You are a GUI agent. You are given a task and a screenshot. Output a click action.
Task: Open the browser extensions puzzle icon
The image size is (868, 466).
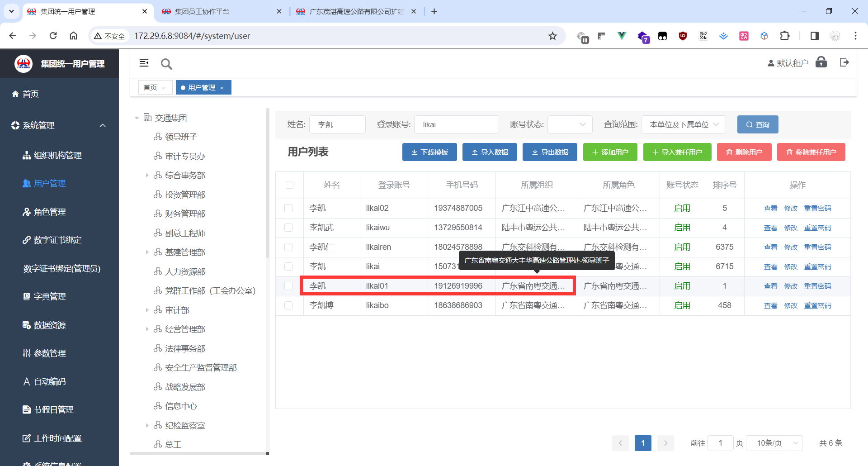pyautogui.click(x=785, y=36)
